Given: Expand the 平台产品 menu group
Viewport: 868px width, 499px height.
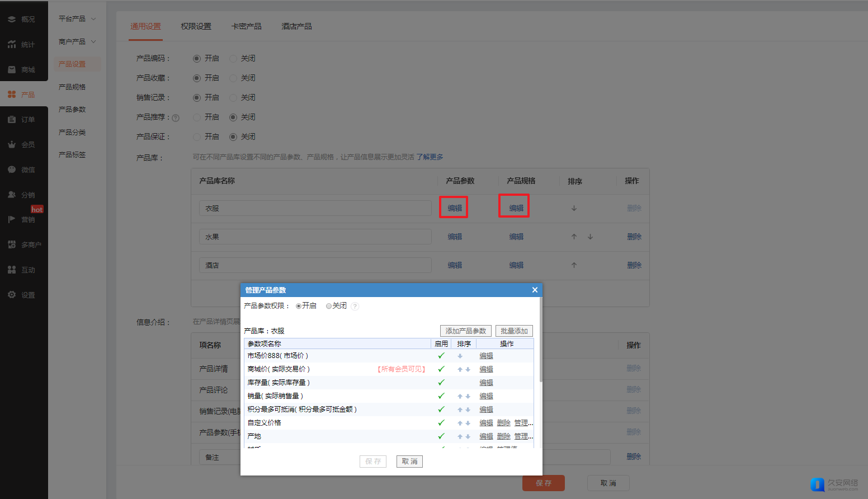Looking at the screenshot, I should (77, 18).
